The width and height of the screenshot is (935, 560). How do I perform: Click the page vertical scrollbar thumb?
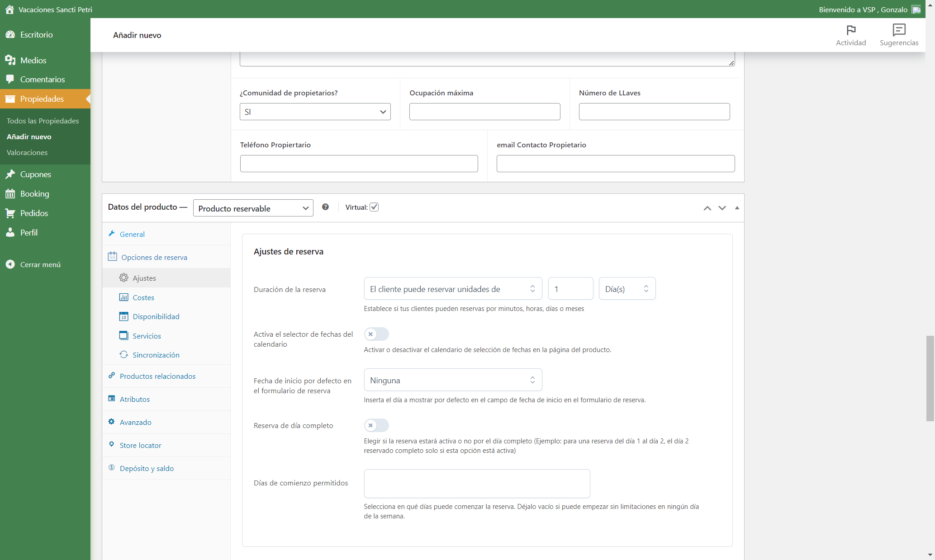point(930,378)
